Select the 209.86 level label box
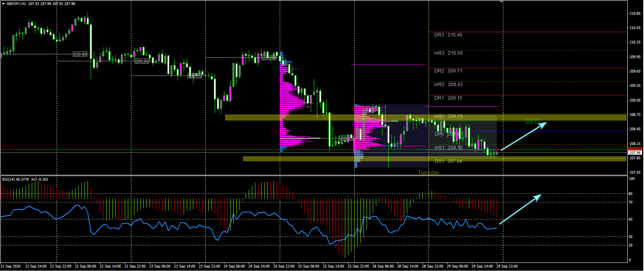This screenshot has width=644, height=271. click(x=142, y=61)
